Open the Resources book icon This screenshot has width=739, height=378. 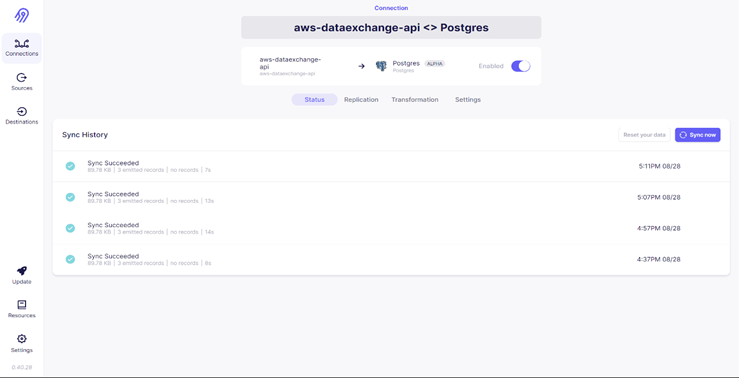coord(22,304)
